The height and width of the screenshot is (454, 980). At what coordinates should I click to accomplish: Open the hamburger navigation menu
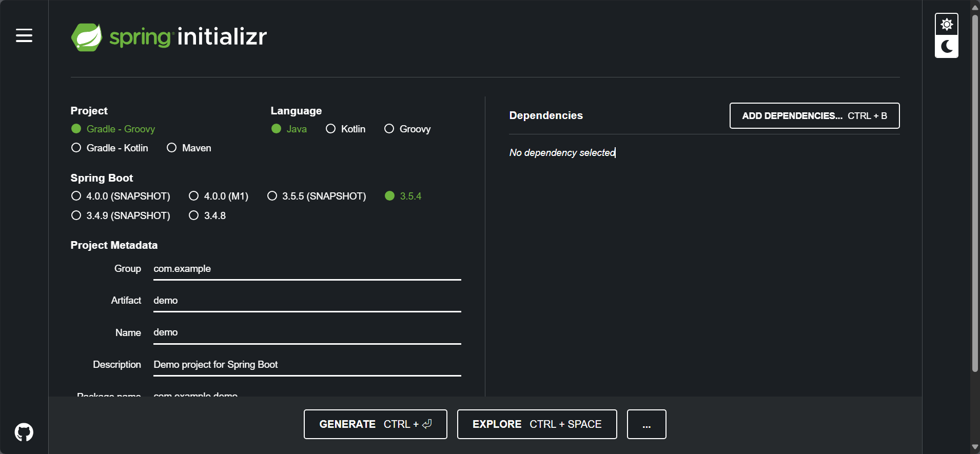click(x=24, y=35)
